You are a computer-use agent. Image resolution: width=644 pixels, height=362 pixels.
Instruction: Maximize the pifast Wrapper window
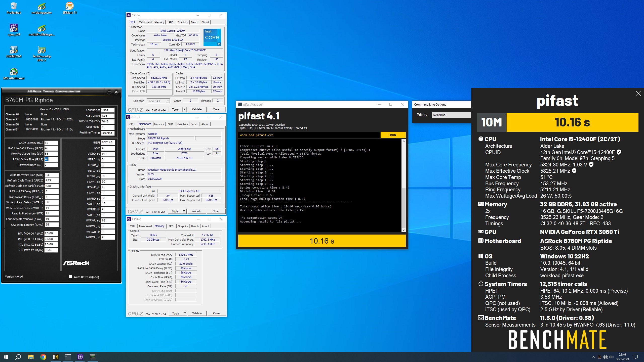click(391, 104)
